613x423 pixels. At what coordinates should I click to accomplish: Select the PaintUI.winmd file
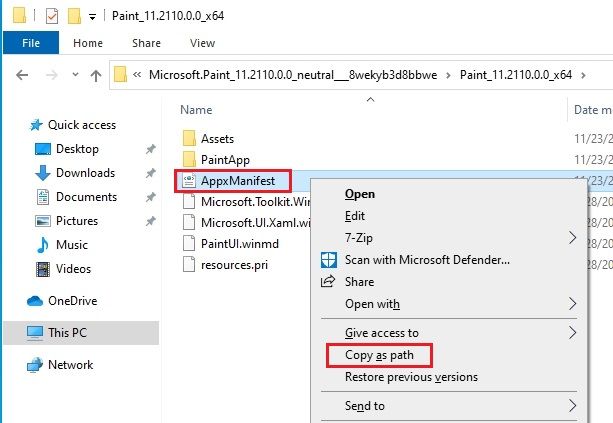[240, 244]
